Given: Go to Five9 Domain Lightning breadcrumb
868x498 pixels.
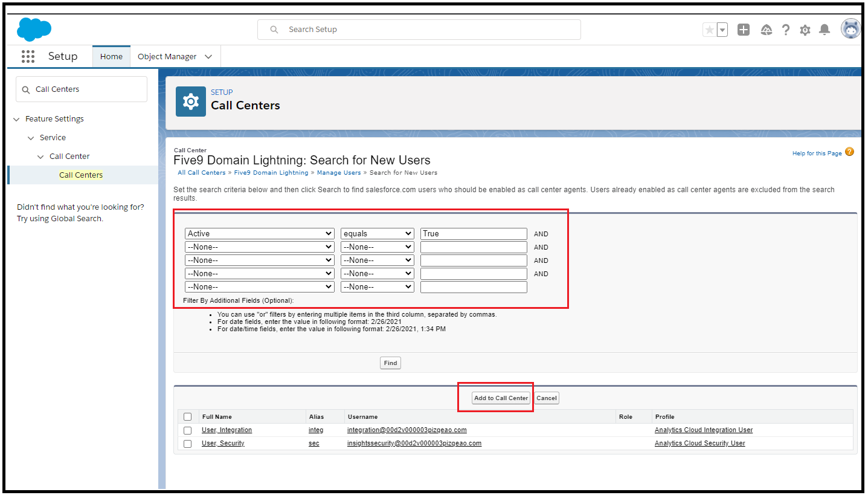Looking at the screenshot, I should 271,173.
